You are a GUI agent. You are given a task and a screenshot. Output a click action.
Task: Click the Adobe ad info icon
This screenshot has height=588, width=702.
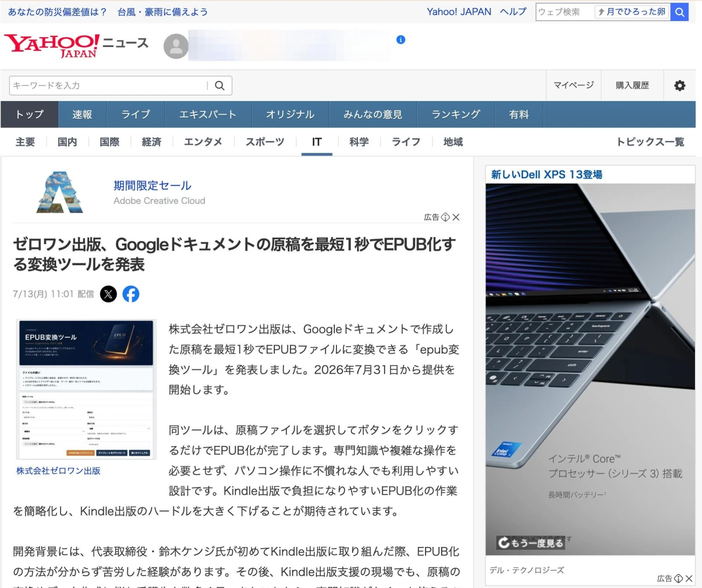446,217
